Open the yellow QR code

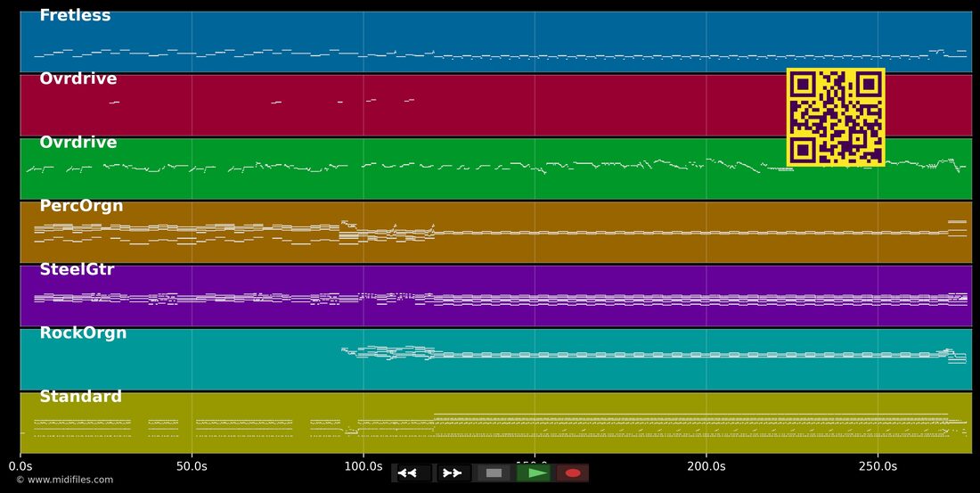tap(836, 117)
